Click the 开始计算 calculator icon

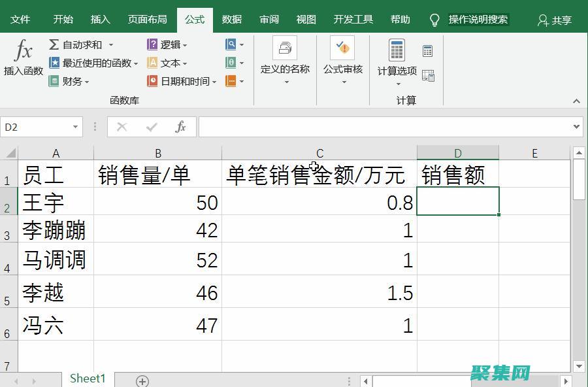click(428, 50)
